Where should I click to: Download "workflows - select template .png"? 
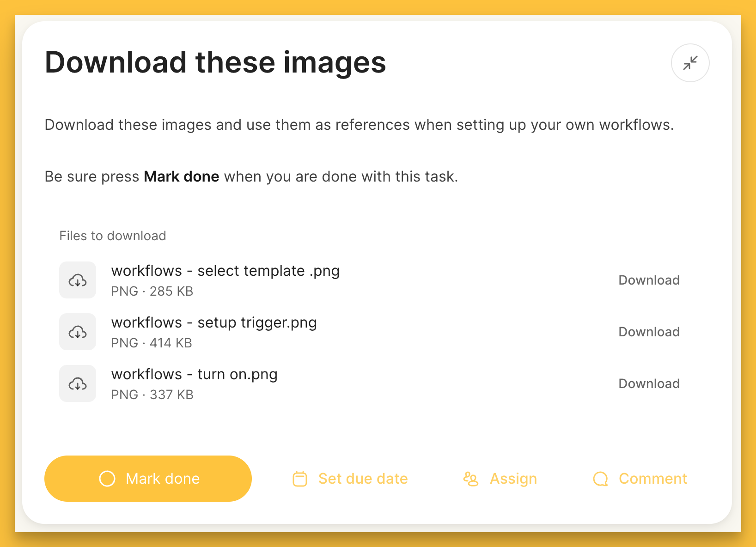tap(649, 280)
